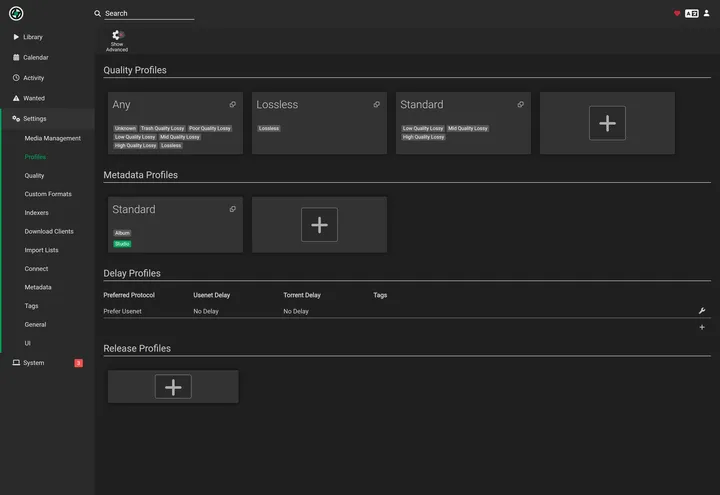Open Import Lists settings

point(41,250)
